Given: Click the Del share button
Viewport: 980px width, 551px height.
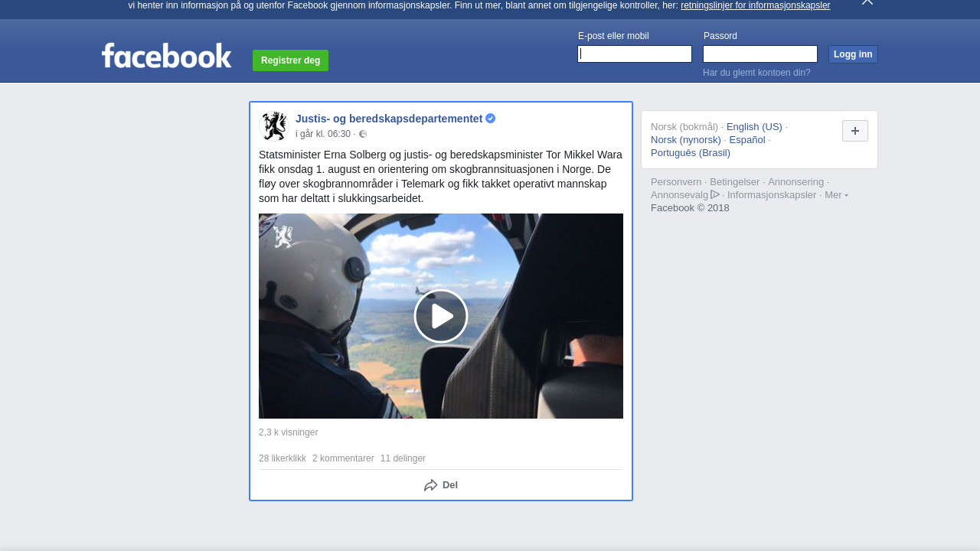Looking at the screenshot, I should coord(441,485).
